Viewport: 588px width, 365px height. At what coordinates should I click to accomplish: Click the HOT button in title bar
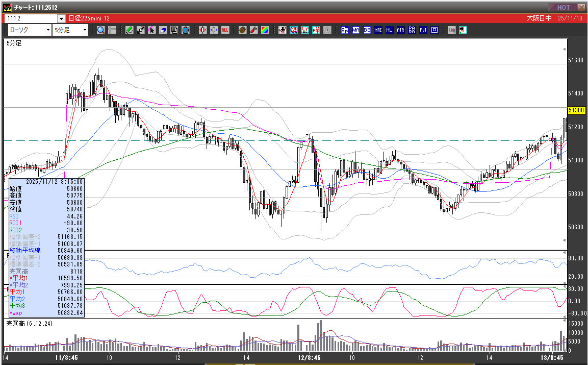(563, 7)
